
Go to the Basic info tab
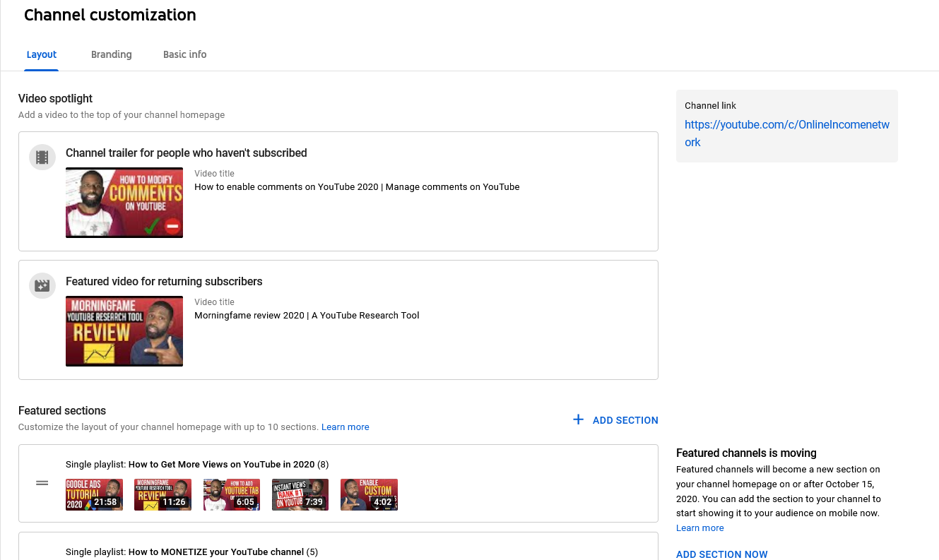point(185,54)
